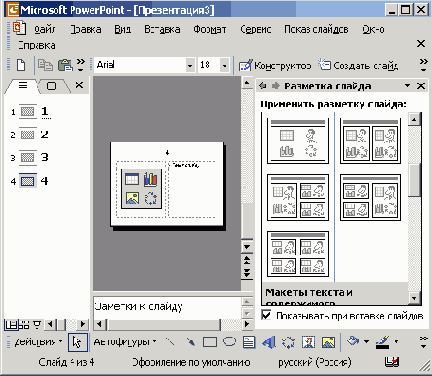This screenshot has height=376, width=432.
Task: Open the Вставка menu
Action: tap(162, 29)
